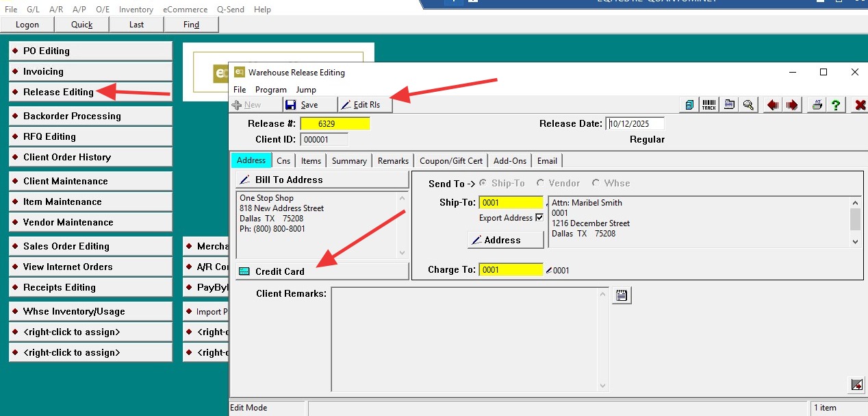Select the Vendor radio option
Viewport: 868px width, 416px height.
pyautogui.click(x=540, y=183)
